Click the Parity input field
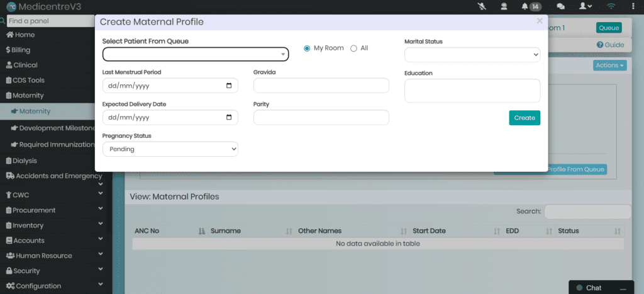Viewport: 644px width, 294px height. [x=321, y=118]
